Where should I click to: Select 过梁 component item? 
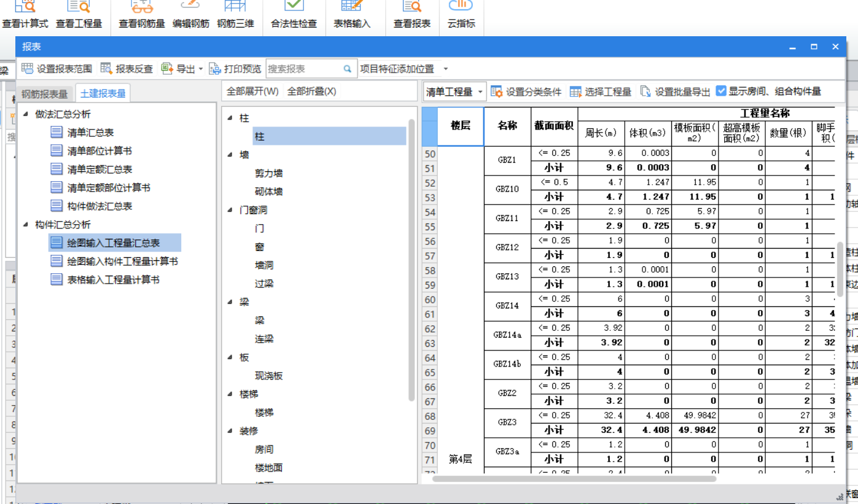pyautogui.click(x=264, y=284)
